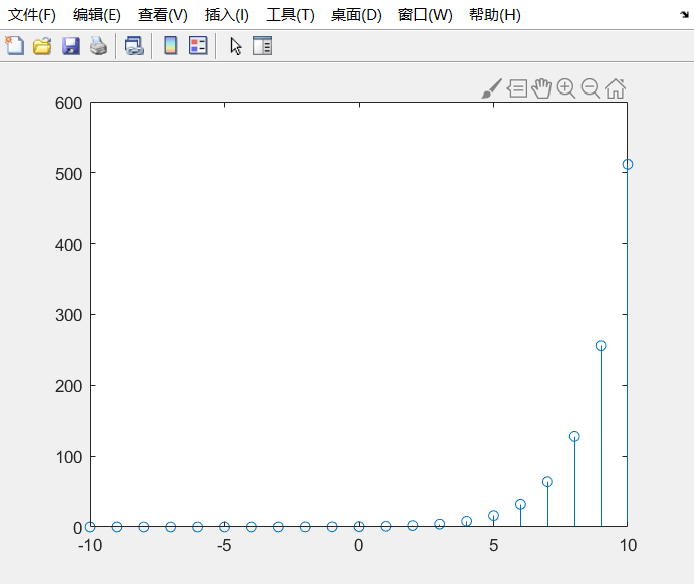This screenshot has width=694, height=584.
Task: Toggle the Edit Plot arrow tool
Action: (x=235, y=46)
